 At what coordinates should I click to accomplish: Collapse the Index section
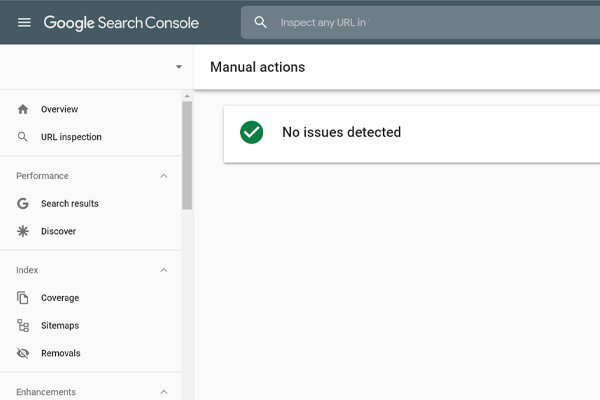[x=164, y=270]
